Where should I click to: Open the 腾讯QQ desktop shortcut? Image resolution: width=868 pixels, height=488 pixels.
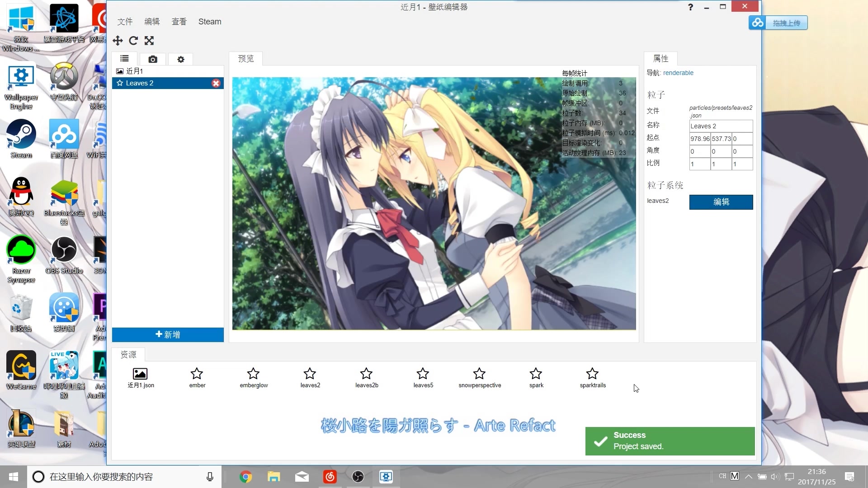coord(21,196)
